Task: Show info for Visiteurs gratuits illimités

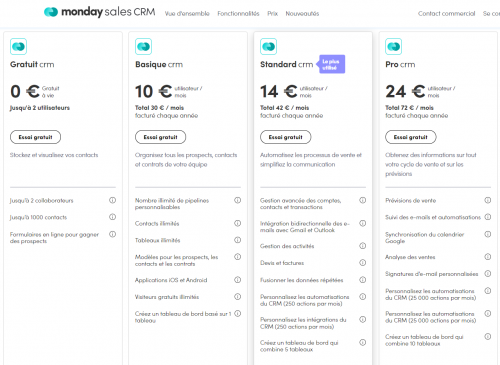Action: [238, 296]
